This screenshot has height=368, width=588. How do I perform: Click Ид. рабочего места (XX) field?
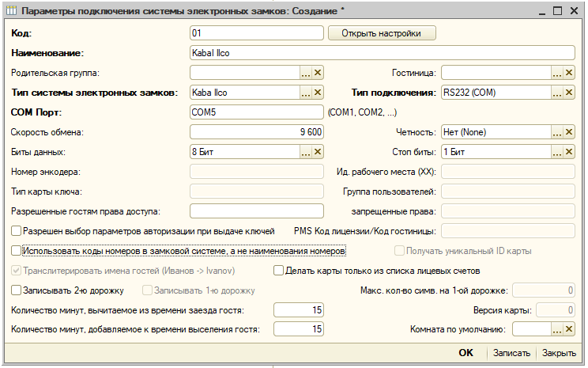pos(507,172)
